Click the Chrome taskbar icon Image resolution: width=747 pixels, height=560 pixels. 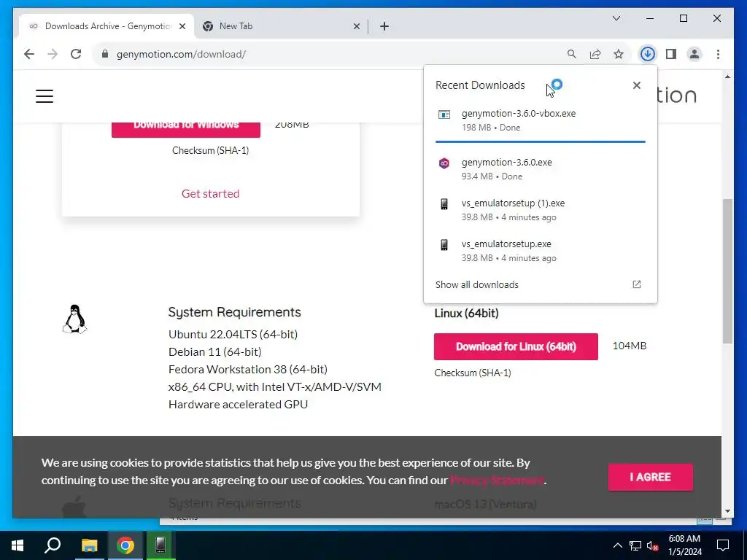125,545
